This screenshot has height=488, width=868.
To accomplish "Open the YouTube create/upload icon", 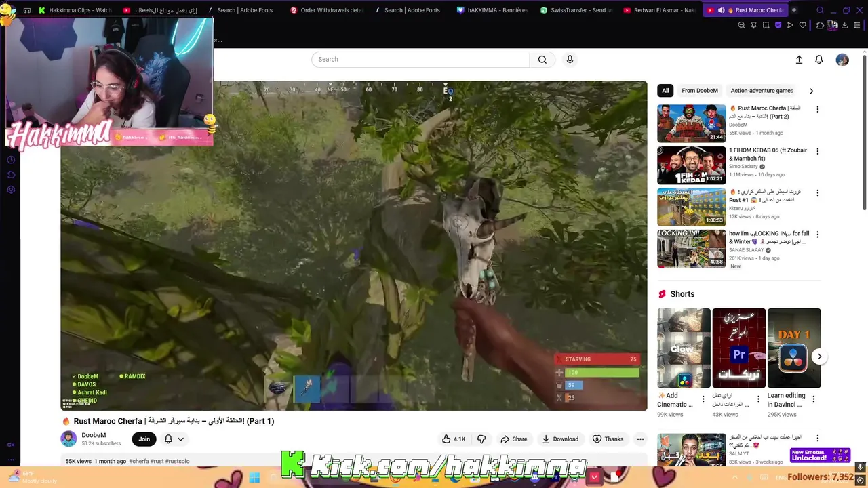I will click(799, 60).
